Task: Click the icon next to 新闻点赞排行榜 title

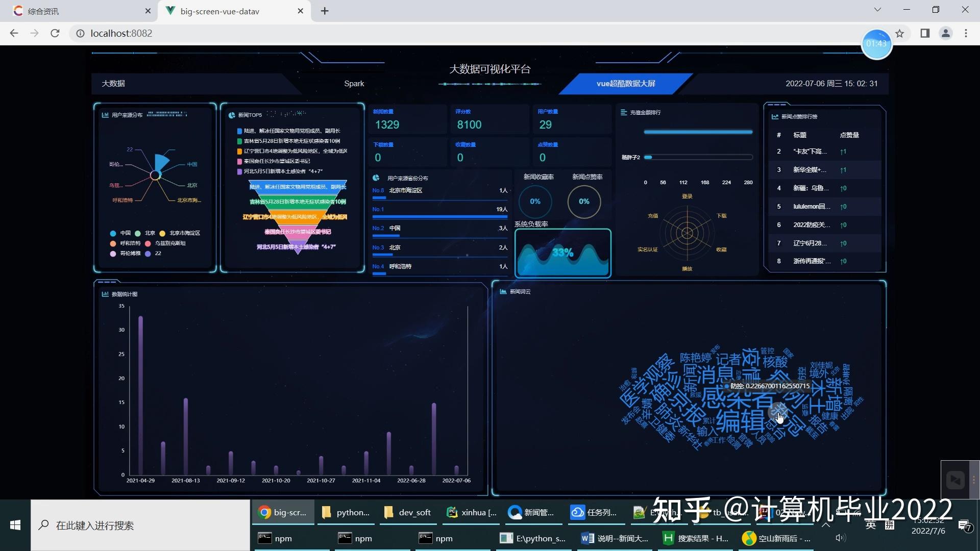Action: click(776, 116)
